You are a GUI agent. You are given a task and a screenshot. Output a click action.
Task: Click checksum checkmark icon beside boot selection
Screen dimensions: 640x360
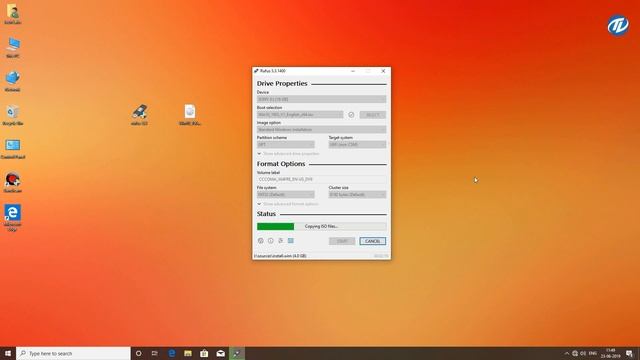(351, 115)
